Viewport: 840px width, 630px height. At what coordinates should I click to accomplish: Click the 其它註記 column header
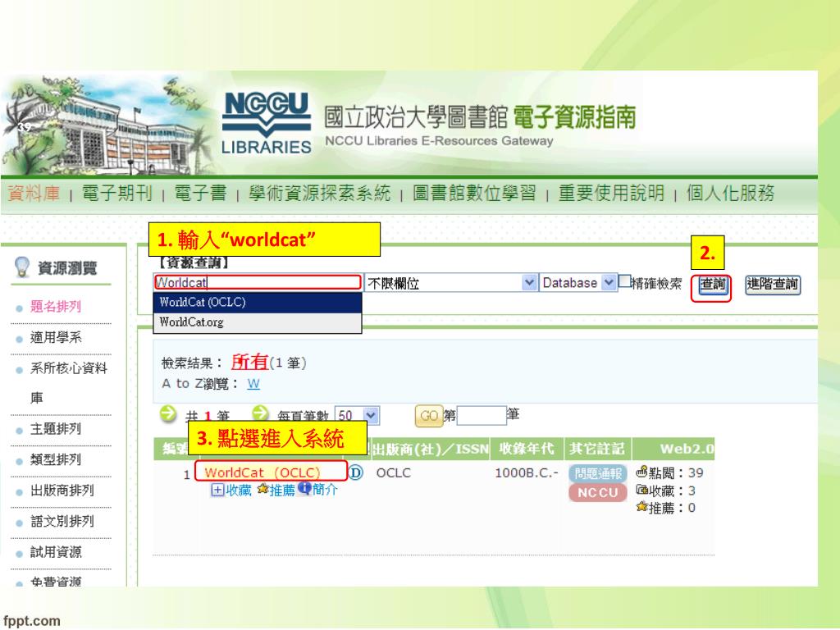tap(597, 449)
